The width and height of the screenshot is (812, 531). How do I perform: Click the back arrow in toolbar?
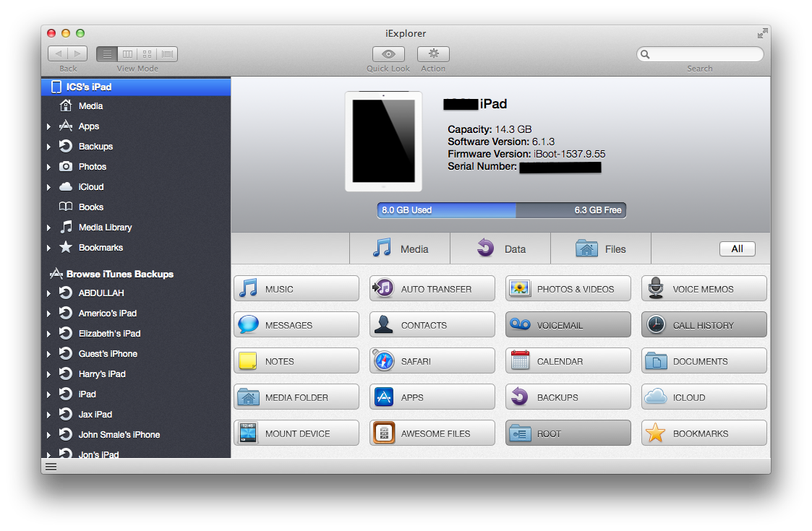58,54
